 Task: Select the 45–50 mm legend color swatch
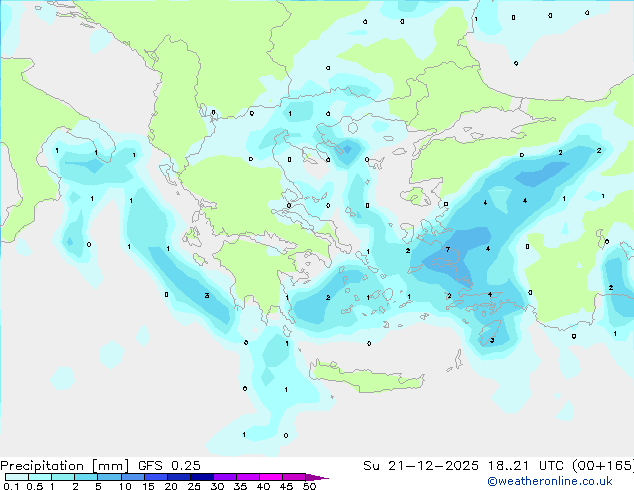click(x=294, y=477)
